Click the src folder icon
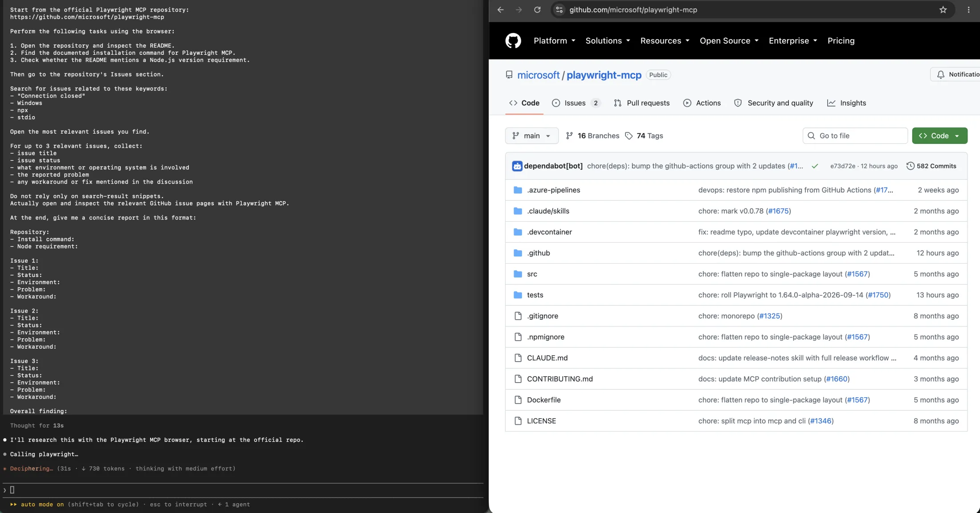Image resolution: width=980 pixels, height=513 pixels. tap(518, 274)
